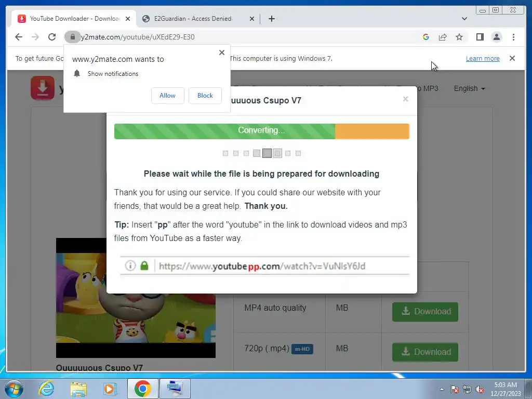The height and width of the screenshot is (399, 532).
Task: Open Chrome three-dot menu
Action: (513, 37)
